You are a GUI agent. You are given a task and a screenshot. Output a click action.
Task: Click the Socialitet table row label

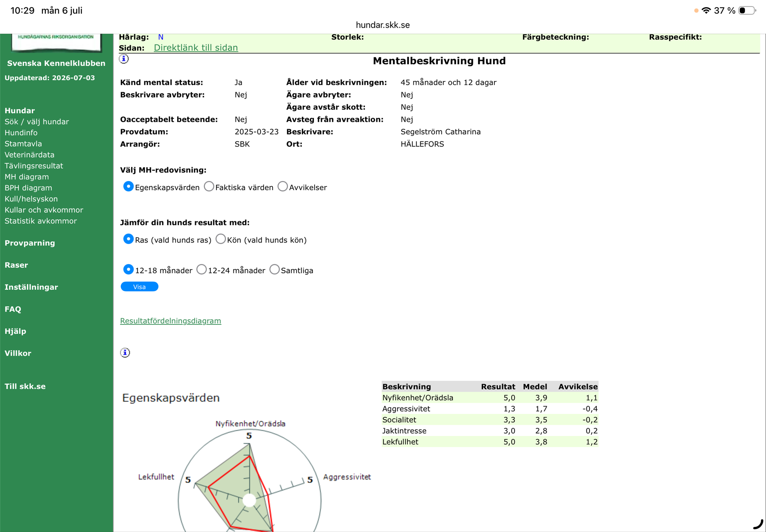(399, 420)
